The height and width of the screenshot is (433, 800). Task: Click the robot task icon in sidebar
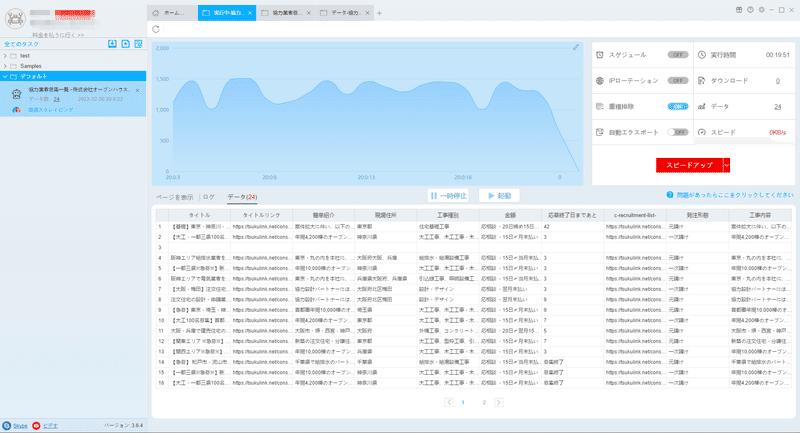tap(17, 94)
